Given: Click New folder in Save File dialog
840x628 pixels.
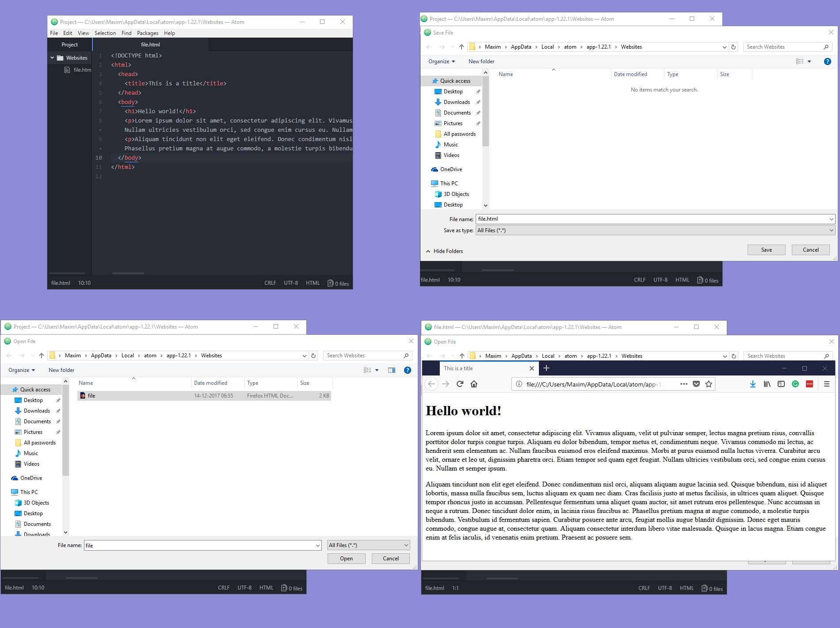Looking at the screenshot, I should 481,61.
